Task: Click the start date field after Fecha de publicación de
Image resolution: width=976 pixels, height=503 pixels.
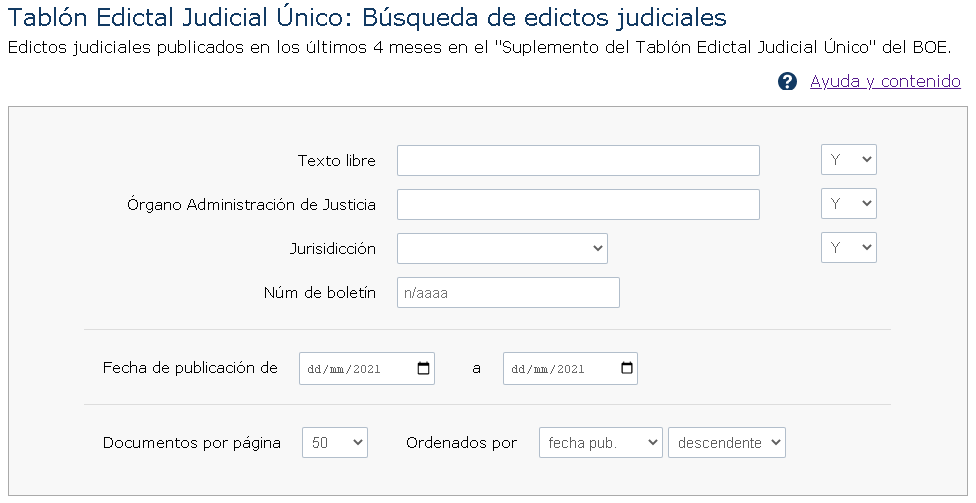Action: [x=367, y=369]
